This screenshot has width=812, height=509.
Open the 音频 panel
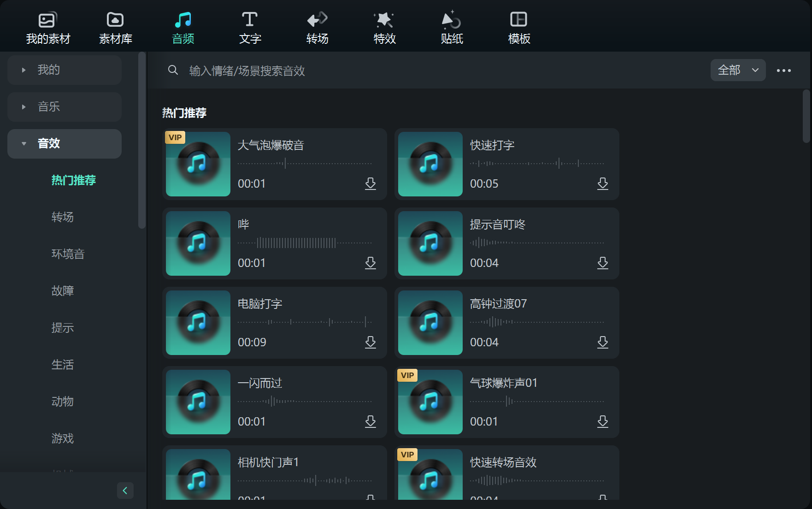coord(183,26)
